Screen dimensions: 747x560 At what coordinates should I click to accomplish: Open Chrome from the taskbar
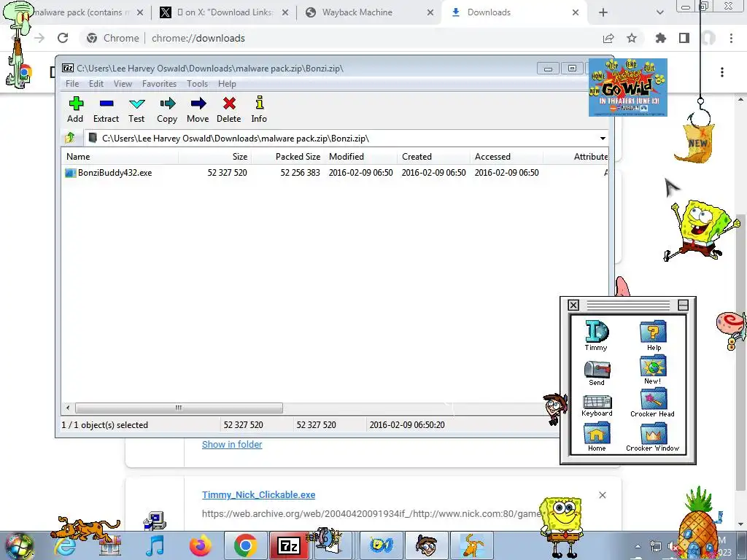click(245, 545)
